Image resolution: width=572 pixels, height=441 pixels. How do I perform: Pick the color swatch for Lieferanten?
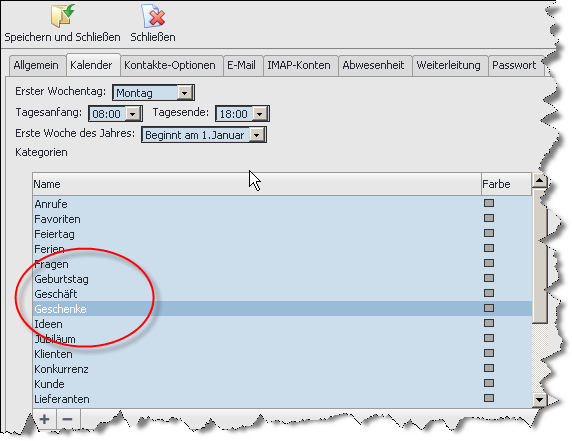pyautogui.click(x=489, y=398)
